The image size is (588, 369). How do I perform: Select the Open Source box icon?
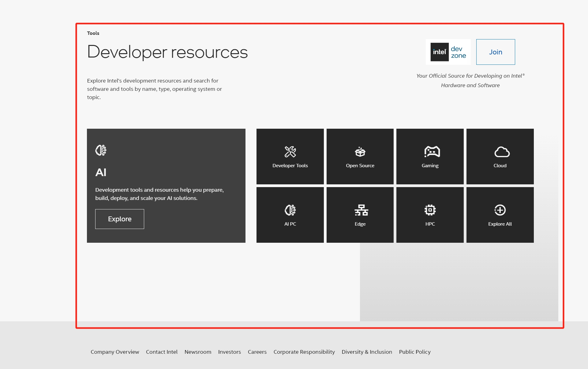(360, 152)
